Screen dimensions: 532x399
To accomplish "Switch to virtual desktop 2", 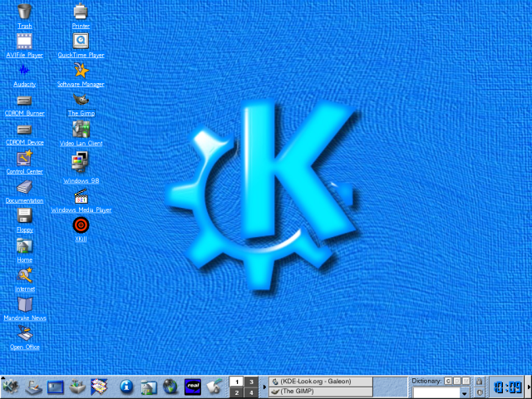I will coord(237,392).
